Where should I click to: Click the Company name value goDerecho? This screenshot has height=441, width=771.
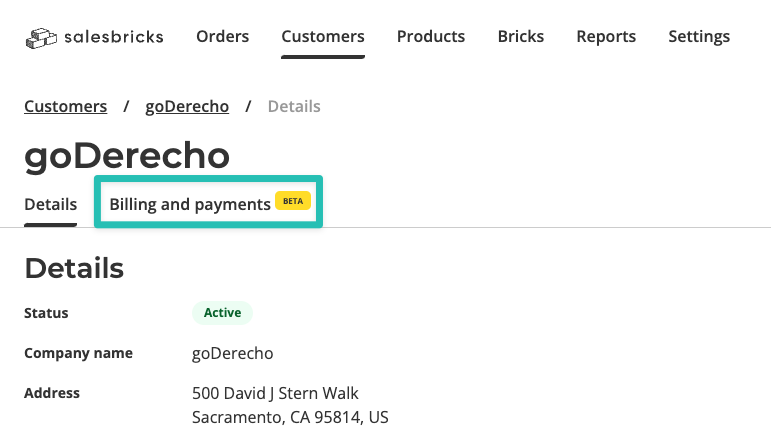(x=233, y=353)
